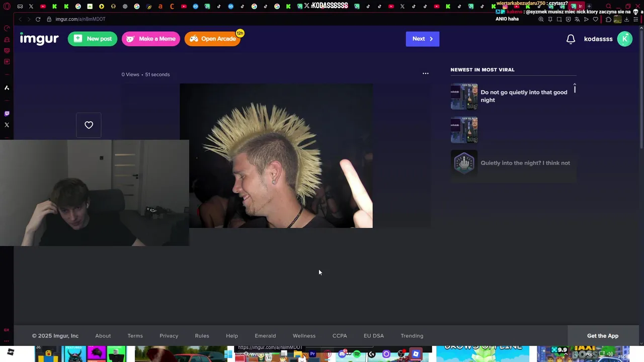644x362 pixels.
Task: Open Roblox from the taskbar
Action: coord(416,354)
